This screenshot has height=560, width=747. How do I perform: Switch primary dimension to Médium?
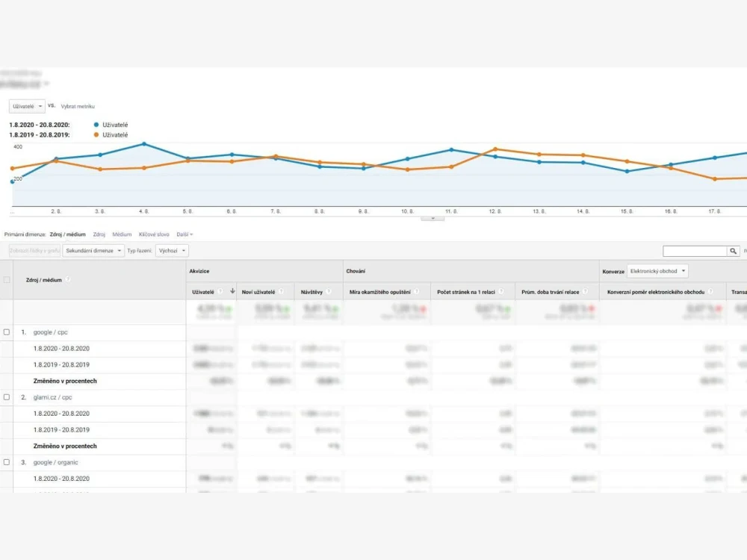(x=122, y=234)
